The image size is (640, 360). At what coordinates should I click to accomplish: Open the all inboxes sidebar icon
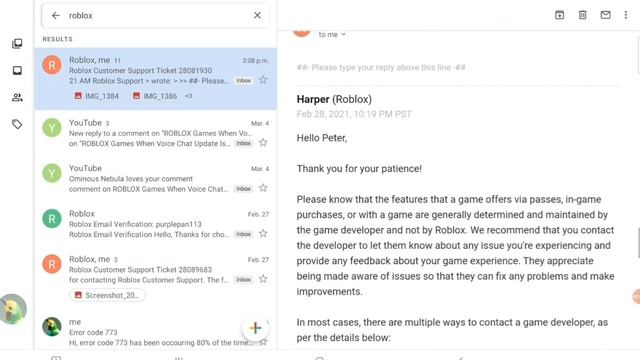click(x=17, y=43)
